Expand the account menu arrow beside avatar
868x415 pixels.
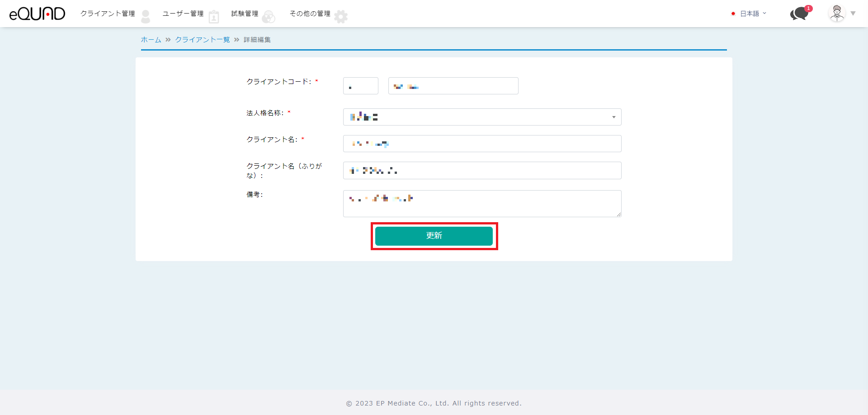[x=853, y=14]
